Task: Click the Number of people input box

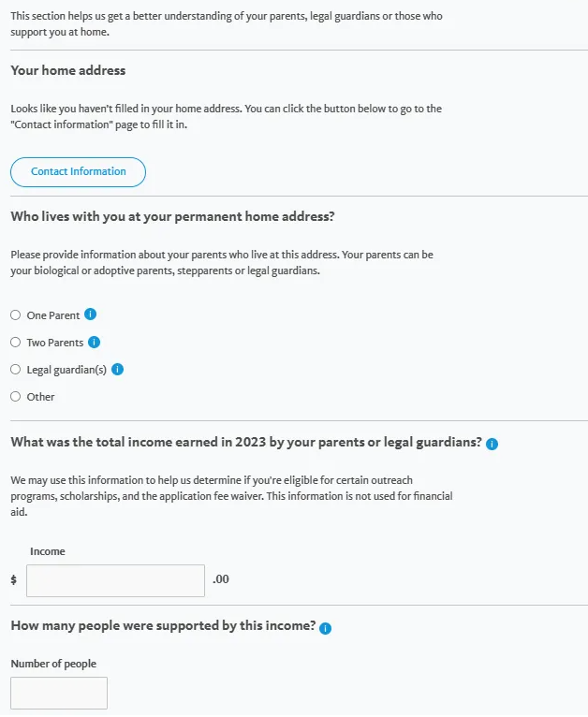Action: pos(59,694)
